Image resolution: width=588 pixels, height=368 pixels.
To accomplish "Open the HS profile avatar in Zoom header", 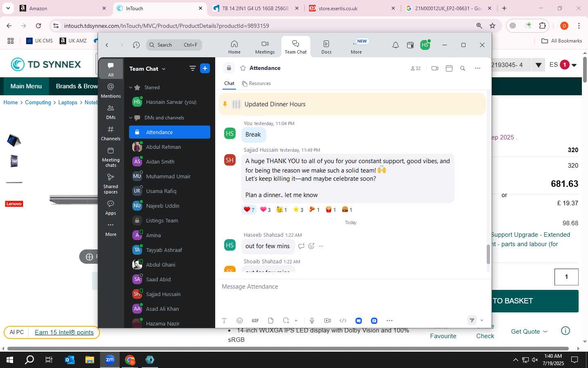I will [425, 45].
